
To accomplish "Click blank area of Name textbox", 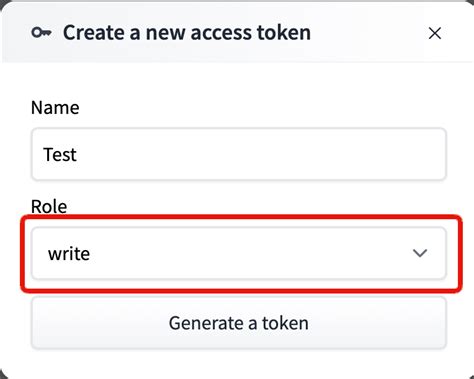I will (260, 154).
